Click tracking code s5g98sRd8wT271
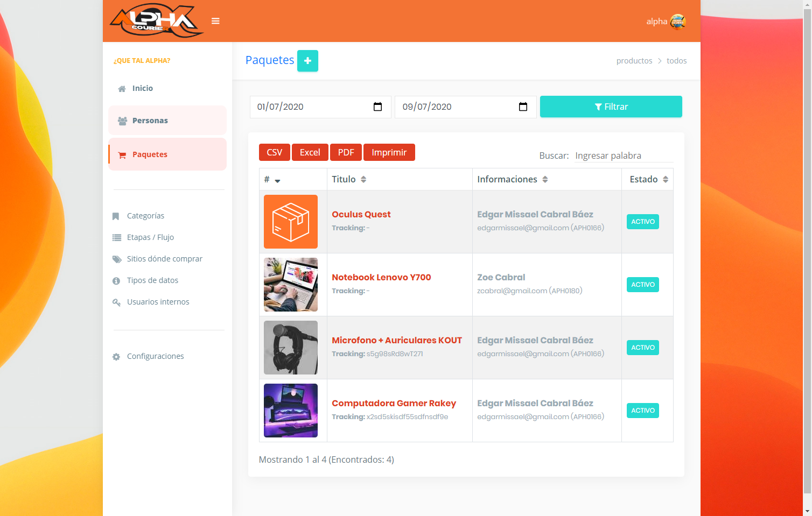 click(x=395, y=354)
